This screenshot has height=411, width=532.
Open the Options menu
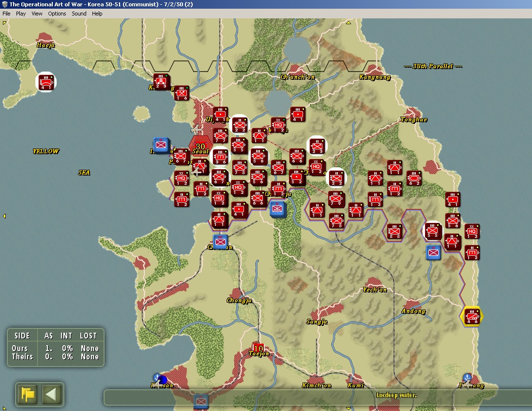(x=57, y=14)
